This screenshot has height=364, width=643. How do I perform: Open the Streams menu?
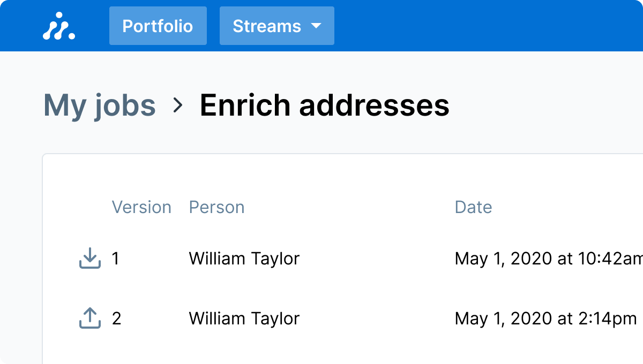click(x=267, y=26)
